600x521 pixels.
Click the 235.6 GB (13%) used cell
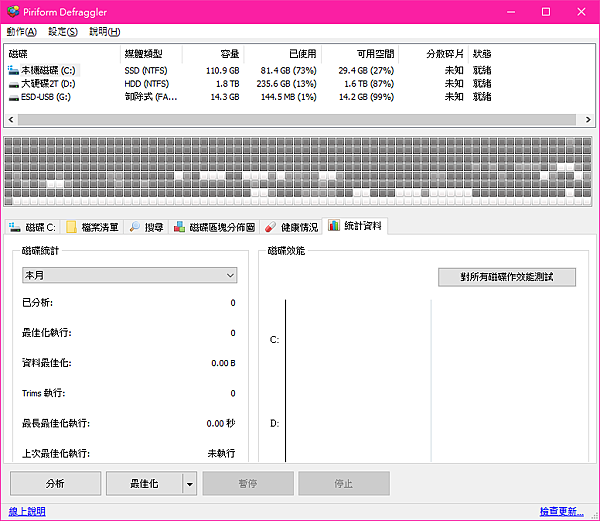(287, 84)
